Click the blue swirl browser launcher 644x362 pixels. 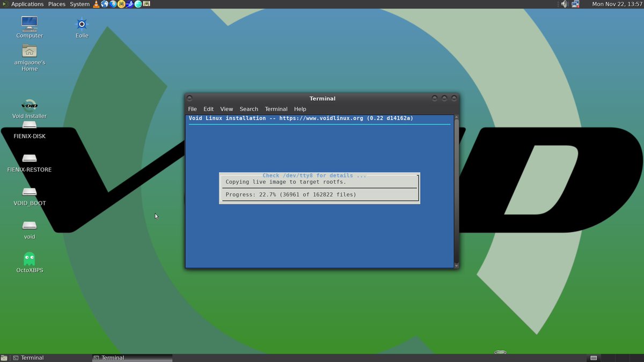(113, 4)
